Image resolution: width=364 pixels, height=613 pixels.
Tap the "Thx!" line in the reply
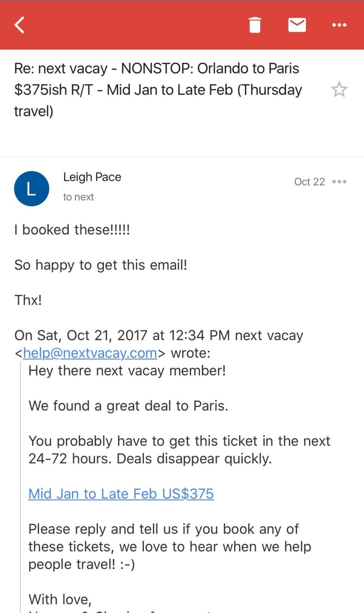(28, 300)
